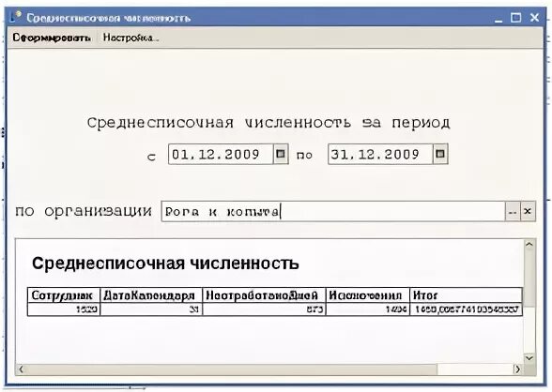The width and height of the screenshot is (552, 392).
Task: Close the Среднесписочная численность window
Action: click(534, 18)
